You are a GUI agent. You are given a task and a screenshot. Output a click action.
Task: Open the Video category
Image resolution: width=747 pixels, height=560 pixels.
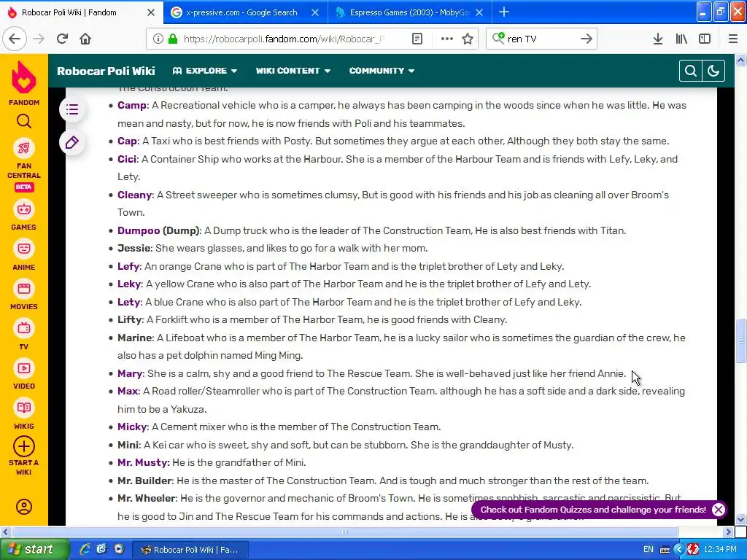[x=24, y=376]
